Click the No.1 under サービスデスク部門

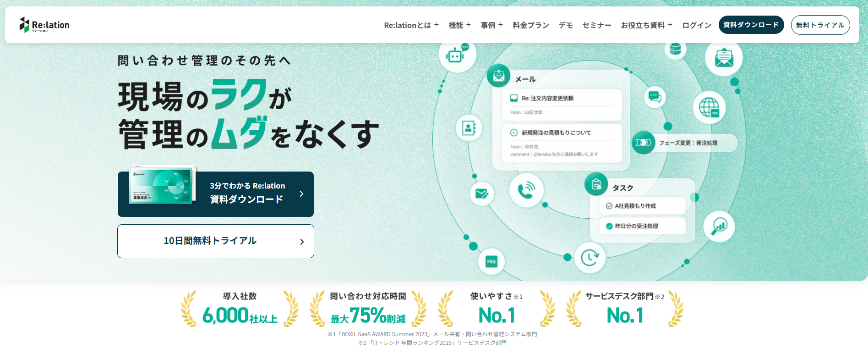click(x=625, y=316)
